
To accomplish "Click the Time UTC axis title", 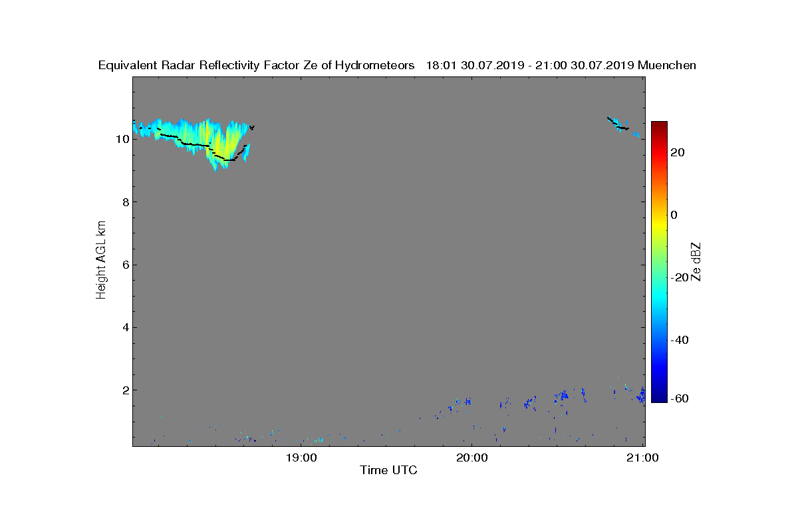I will click(388, 470).
